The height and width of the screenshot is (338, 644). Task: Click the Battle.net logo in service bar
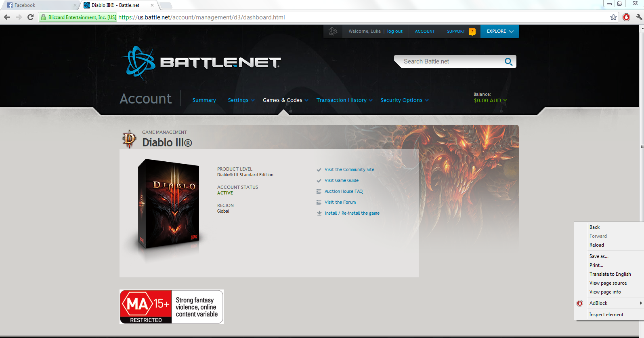[x=333, y=31]
